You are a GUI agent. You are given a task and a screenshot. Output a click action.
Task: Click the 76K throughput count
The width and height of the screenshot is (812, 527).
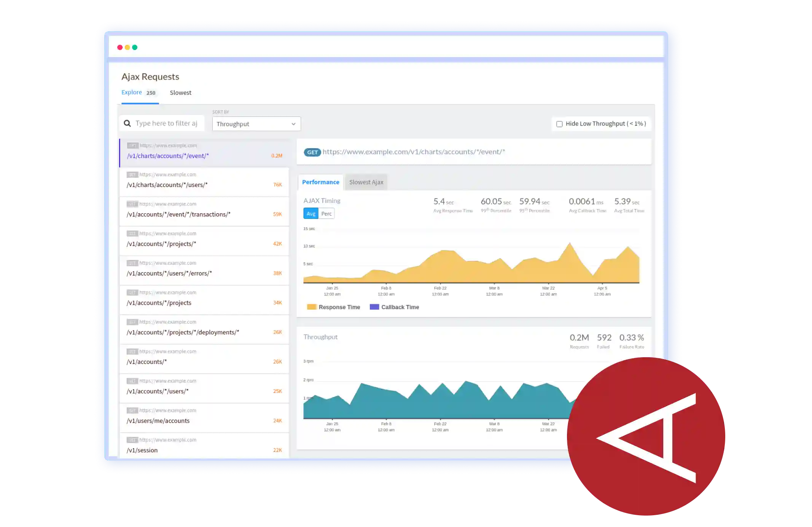277,185
